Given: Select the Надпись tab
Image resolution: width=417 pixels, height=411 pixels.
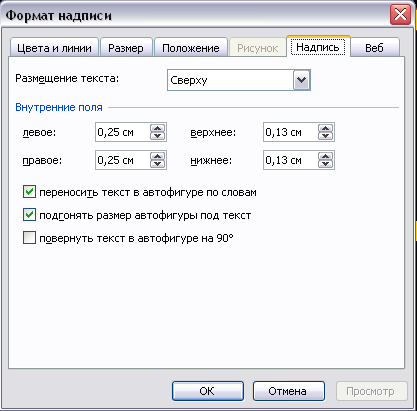Looking at the screenshot, I should [318, 47].
